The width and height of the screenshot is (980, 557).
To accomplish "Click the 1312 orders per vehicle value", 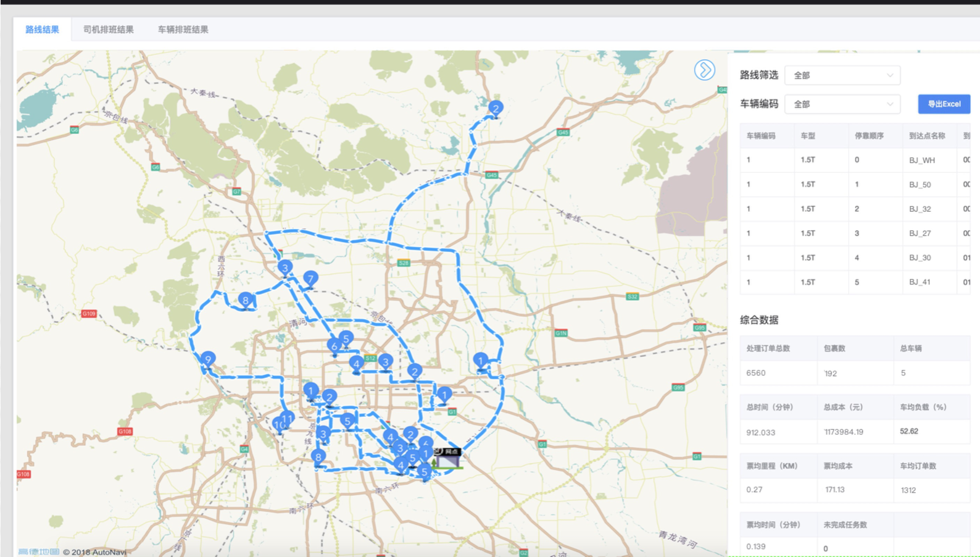I will (908, 490).
